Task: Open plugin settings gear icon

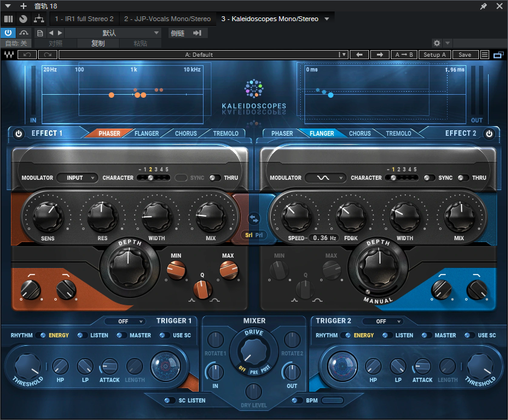Action: click(x=437, y=43)
